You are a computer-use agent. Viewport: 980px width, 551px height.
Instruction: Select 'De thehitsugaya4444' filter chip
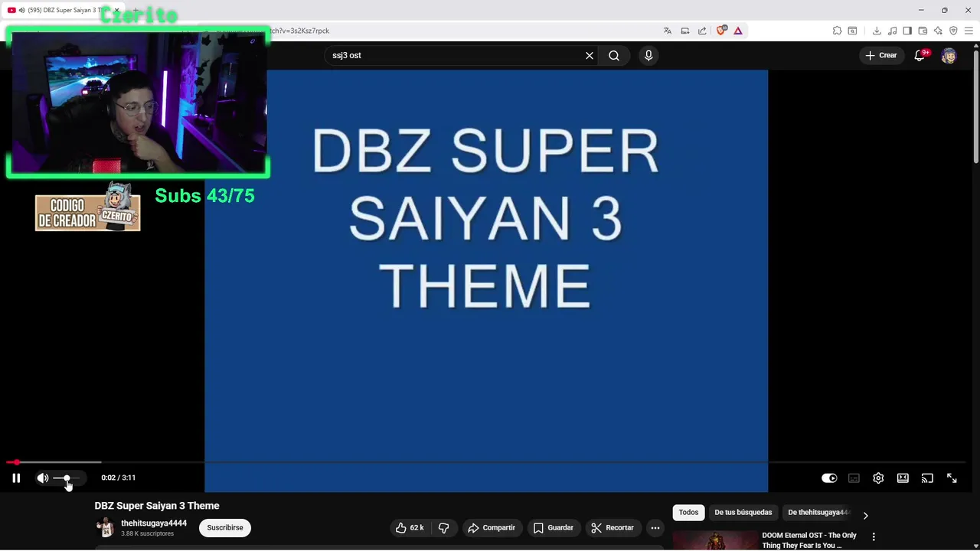818,512
